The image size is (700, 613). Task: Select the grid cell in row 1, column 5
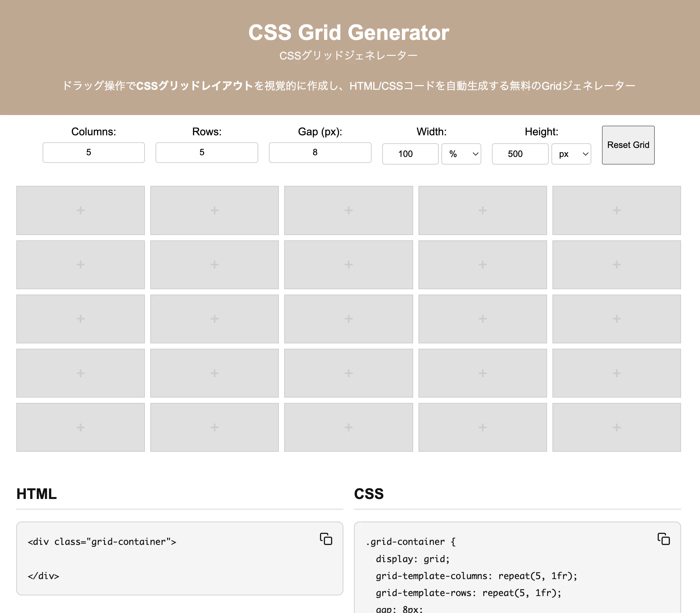point(617,210)
